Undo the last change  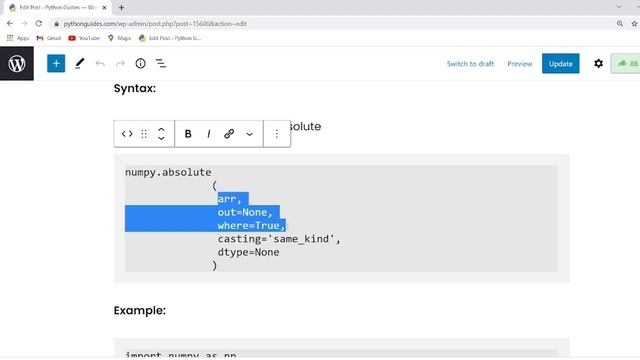point(100,64)
